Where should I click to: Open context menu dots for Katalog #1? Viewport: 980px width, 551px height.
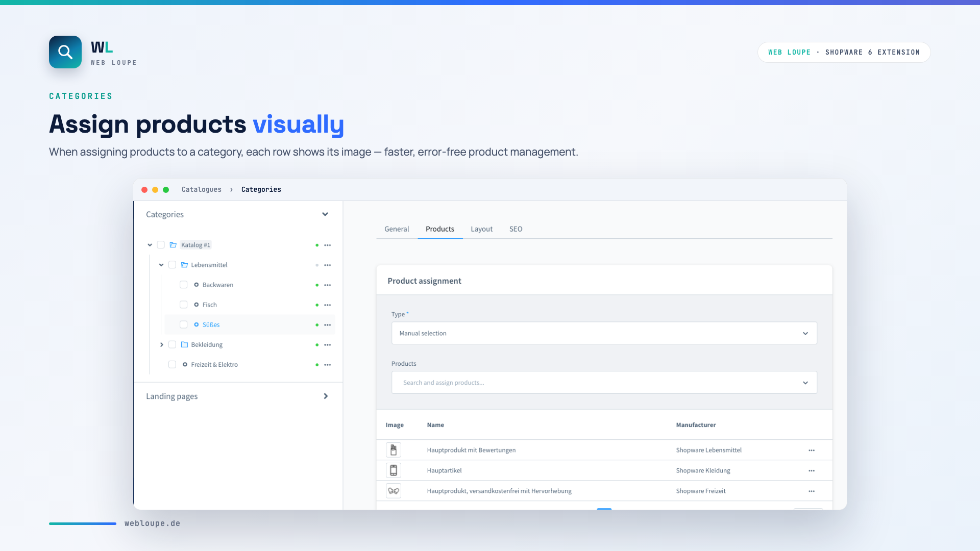coord(328,245)
